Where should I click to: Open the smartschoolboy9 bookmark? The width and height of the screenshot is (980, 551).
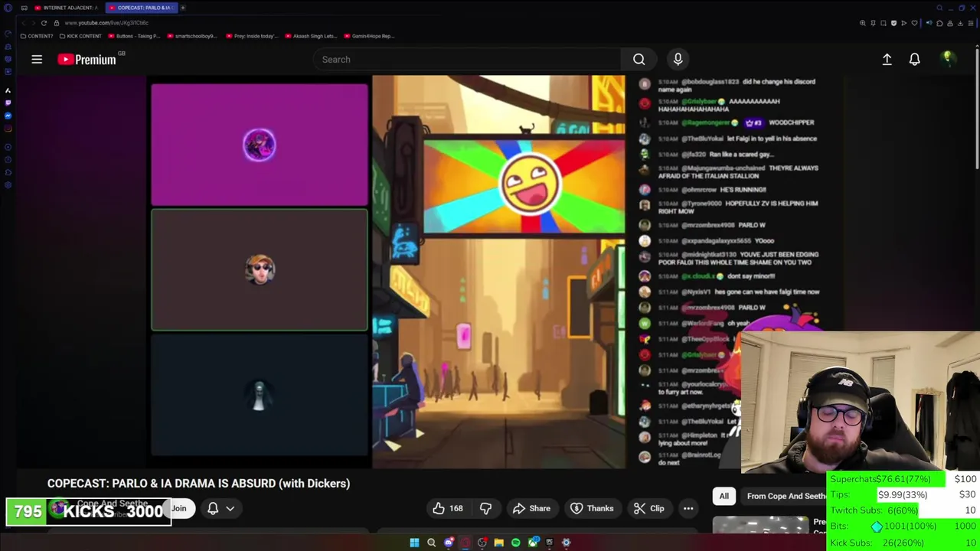tap(191, 36)
